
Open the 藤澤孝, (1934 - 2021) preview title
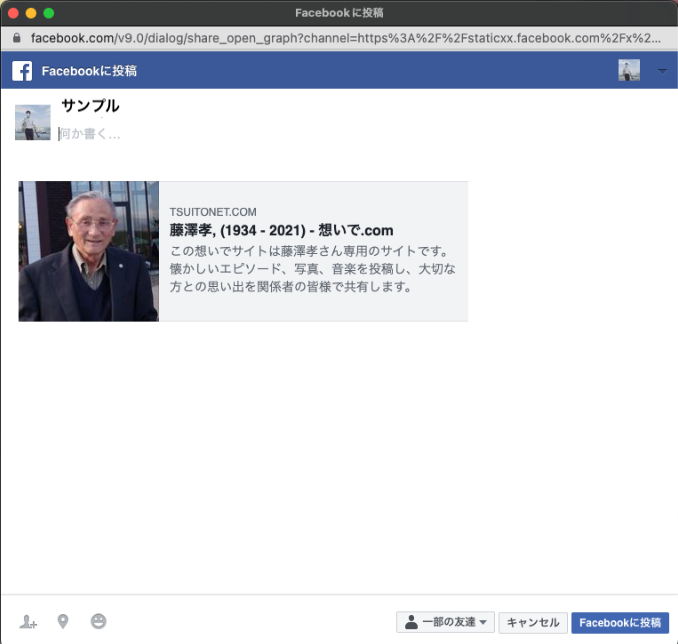point(281,230)
